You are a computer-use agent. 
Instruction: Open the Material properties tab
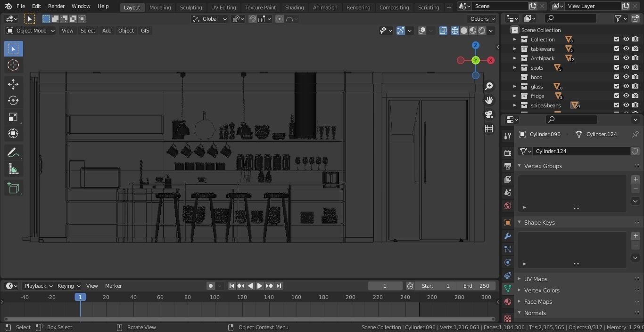click(x=508, y=302)
